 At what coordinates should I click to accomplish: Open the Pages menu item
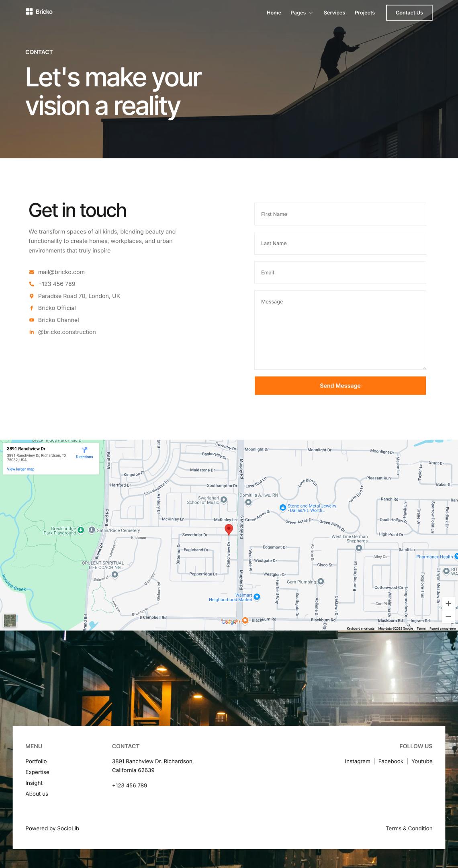point(298,13)
